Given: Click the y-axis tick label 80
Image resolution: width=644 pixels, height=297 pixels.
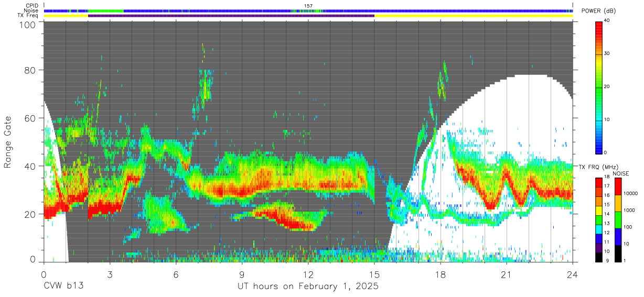Looking at the screenshot, I should point(30,70).
